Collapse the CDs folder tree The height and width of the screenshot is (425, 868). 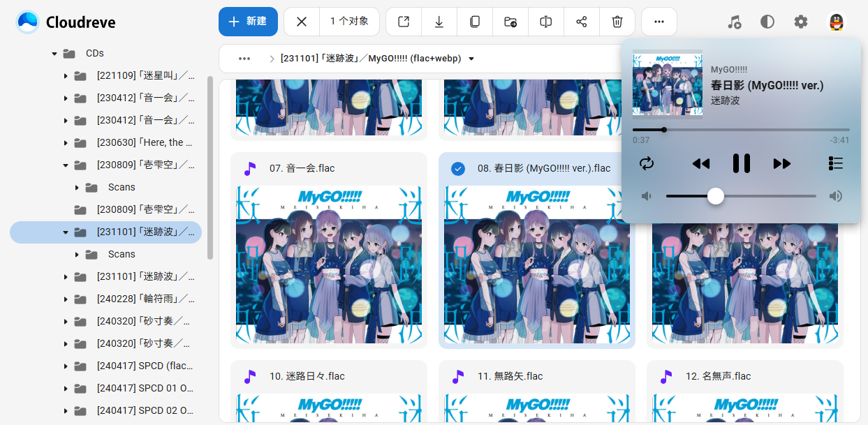pos(54,53)
